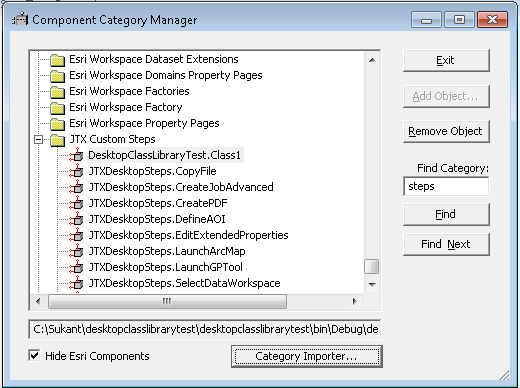Select Esri Workspace Factories label
This screenshot has width=520, height=388.
coord(129,91)
